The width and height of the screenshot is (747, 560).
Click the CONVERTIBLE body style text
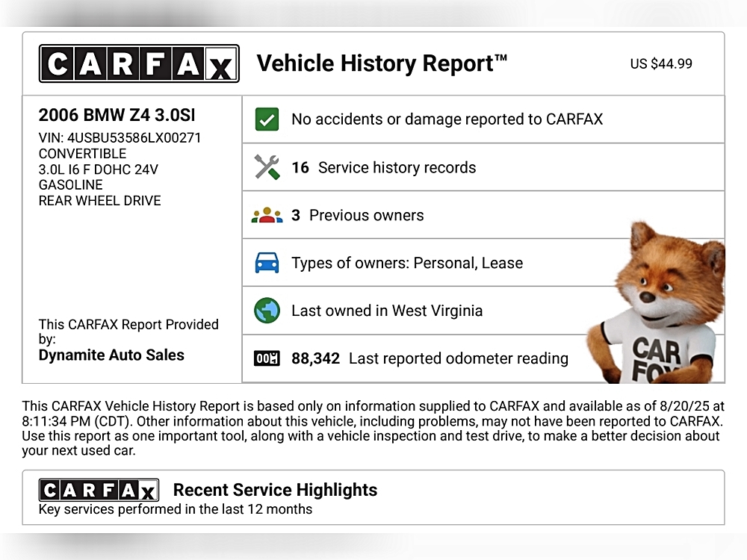(x=82, y=154)
